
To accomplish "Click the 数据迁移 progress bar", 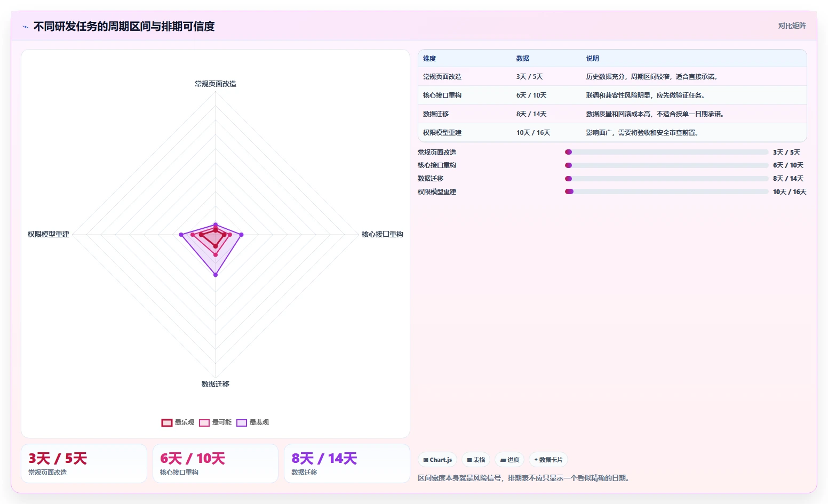I will point(667,179).
